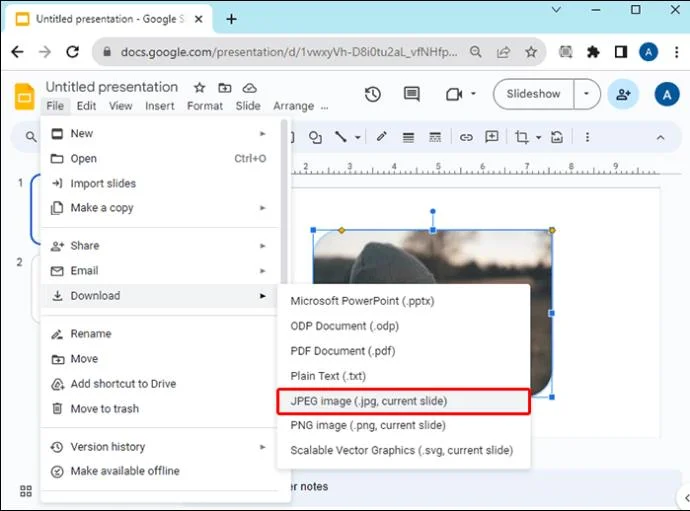Image resolution: width=690 pixels, height=511 pixels.
Task: Reload the page in Chrome
Action: pos(72,52)
